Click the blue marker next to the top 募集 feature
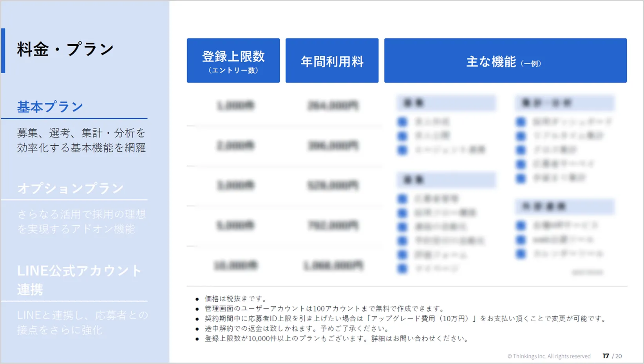 click(402, 121)
